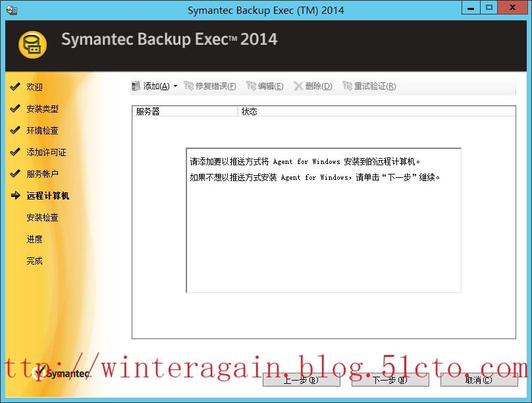Click the 状态 column header
Image resolution: width=532 pixels, height=403 pixels.
[x=377, y=111]
